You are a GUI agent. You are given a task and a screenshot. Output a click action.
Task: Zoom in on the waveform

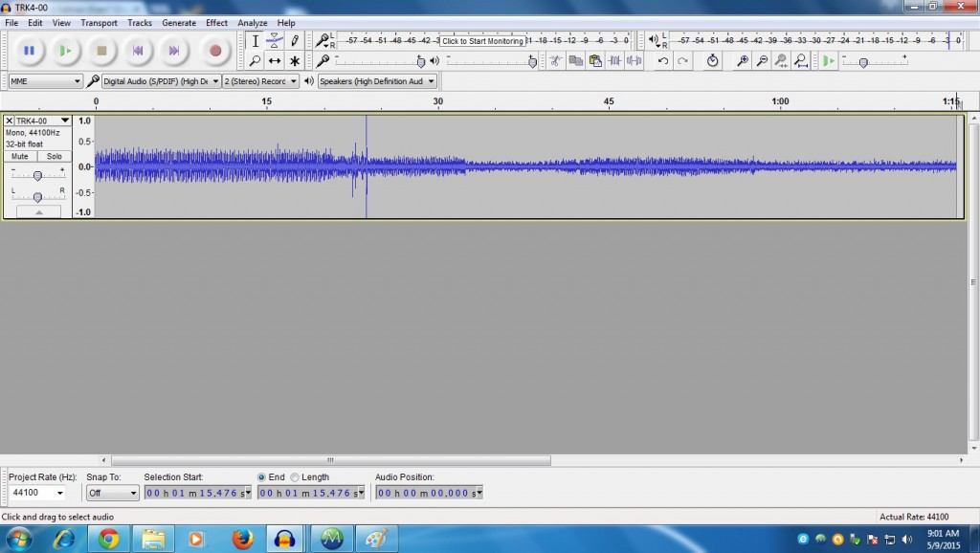(742, 60)
